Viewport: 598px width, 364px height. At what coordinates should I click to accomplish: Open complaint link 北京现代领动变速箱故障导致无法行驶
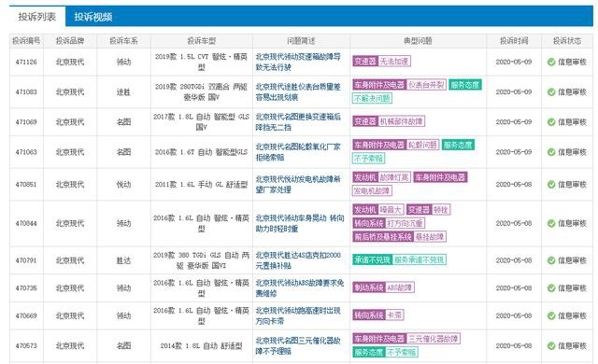pyautogui.click(x=298, y=62)
